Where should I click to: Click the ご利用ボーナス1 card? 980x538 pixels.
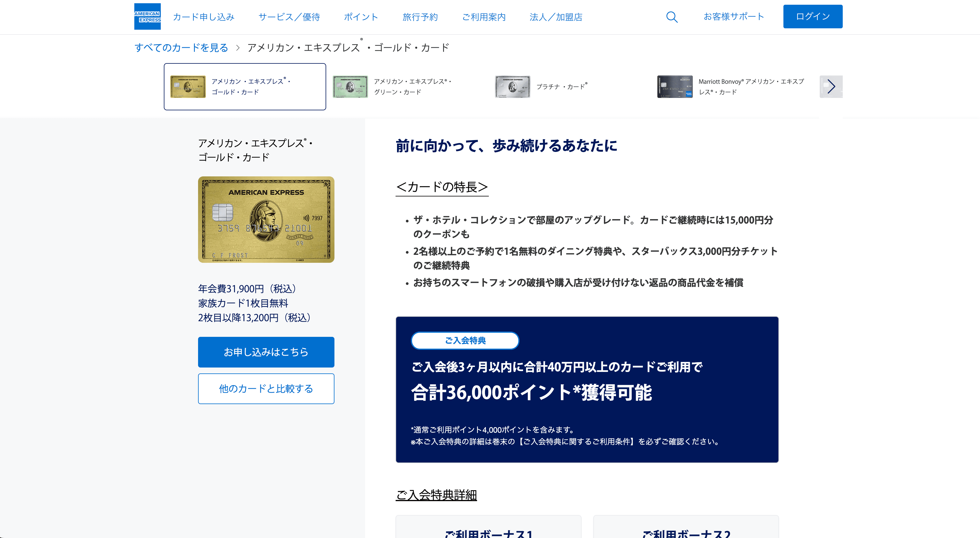[489, 526]
